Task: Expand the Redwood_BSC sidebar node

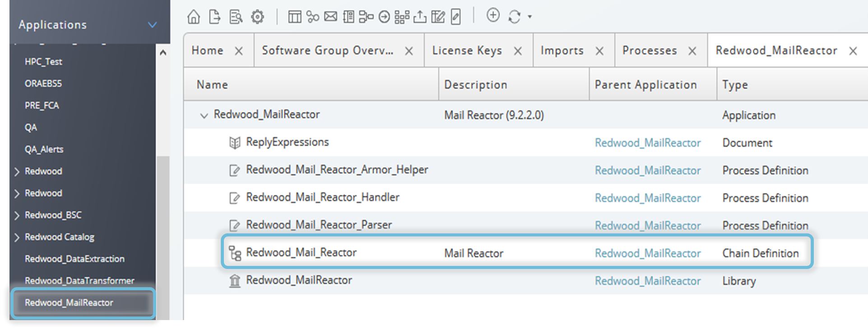Action: 17,216
